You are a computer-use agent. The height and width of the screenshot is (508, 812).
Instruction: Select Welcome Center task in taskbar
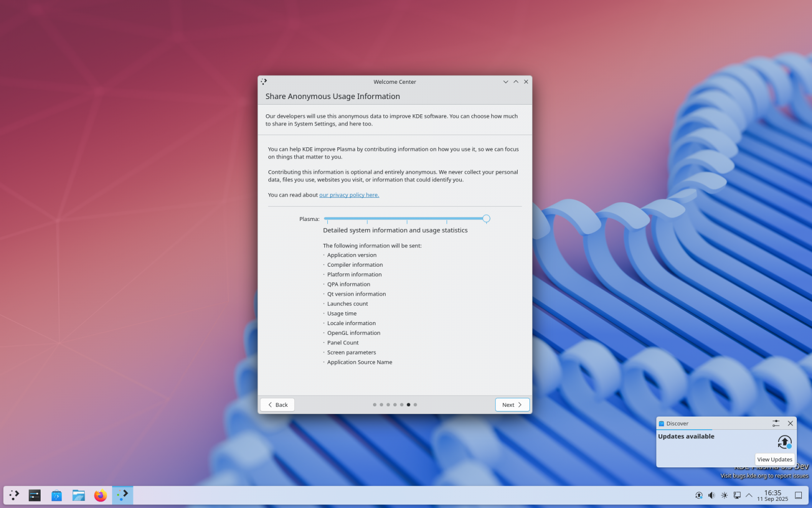click(x=122, y=495)
